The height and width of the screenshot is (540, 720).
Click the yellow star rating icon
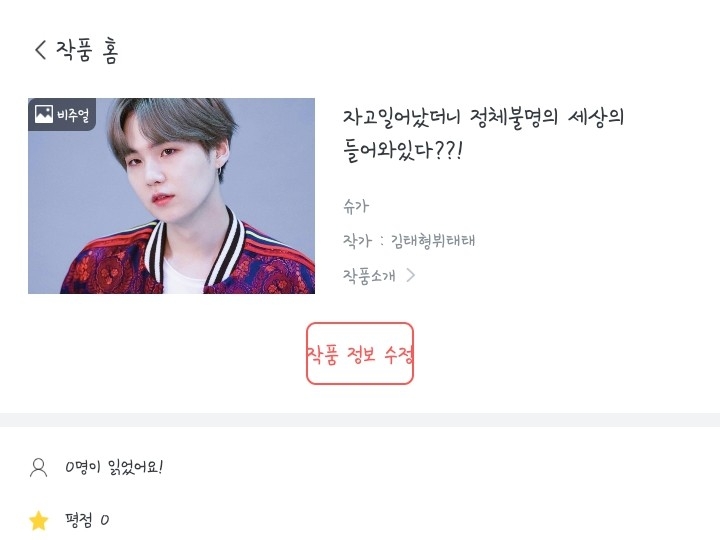click(39, 520)
